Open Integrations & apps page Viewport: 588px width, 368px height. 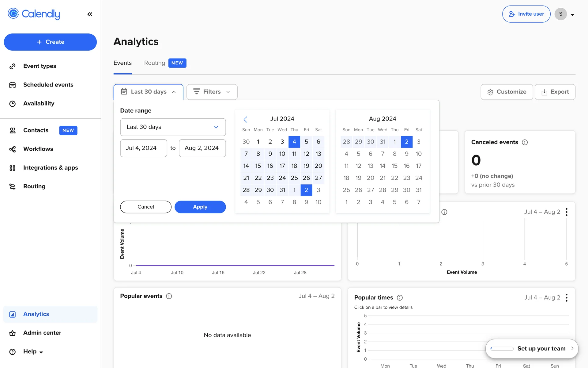pos(51,168)
